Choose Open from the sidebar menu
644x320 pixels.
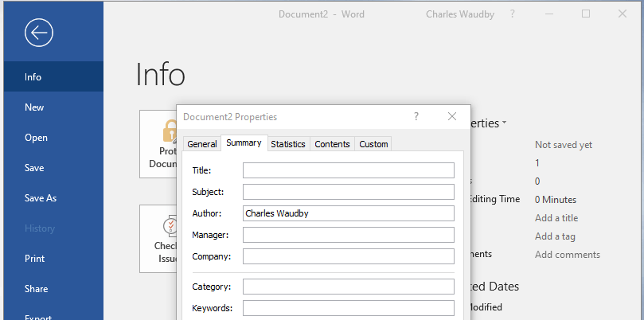coord(54,138)
